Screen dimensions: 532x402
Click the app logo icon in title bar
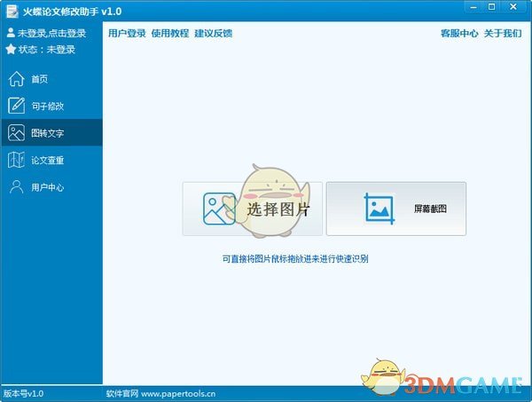click(12, 11)
